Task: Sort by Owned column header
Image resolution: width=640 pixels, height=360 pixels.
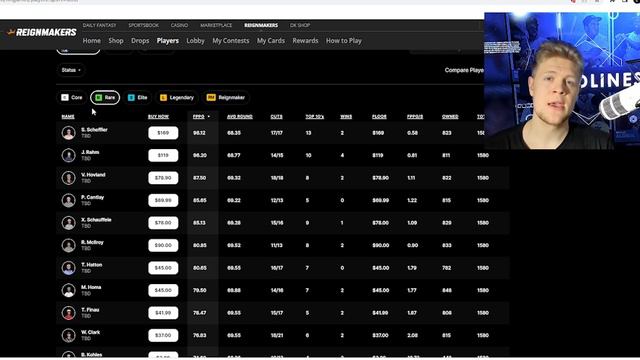Action: (x=450, y=117)
